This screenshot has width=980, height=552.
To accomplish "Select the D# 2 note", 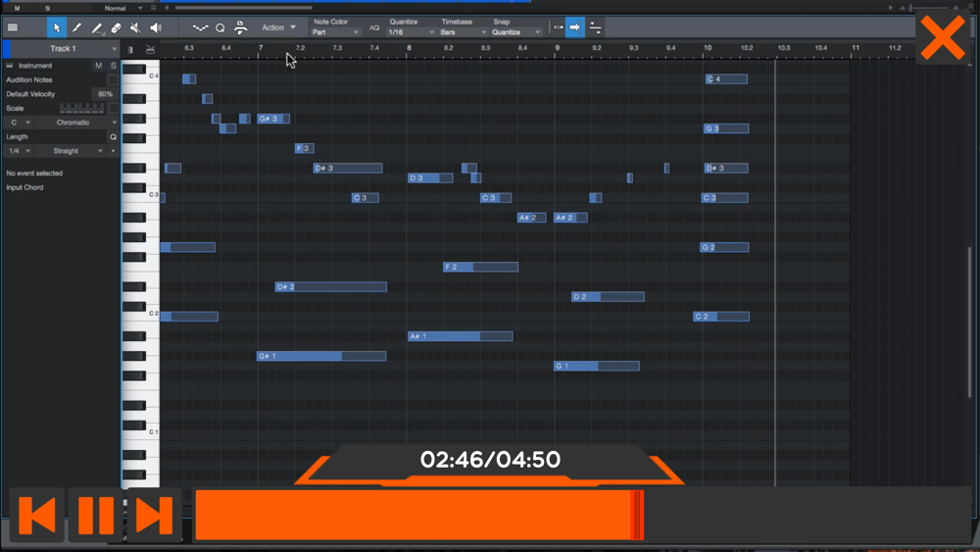I will (x=330, y=287).
